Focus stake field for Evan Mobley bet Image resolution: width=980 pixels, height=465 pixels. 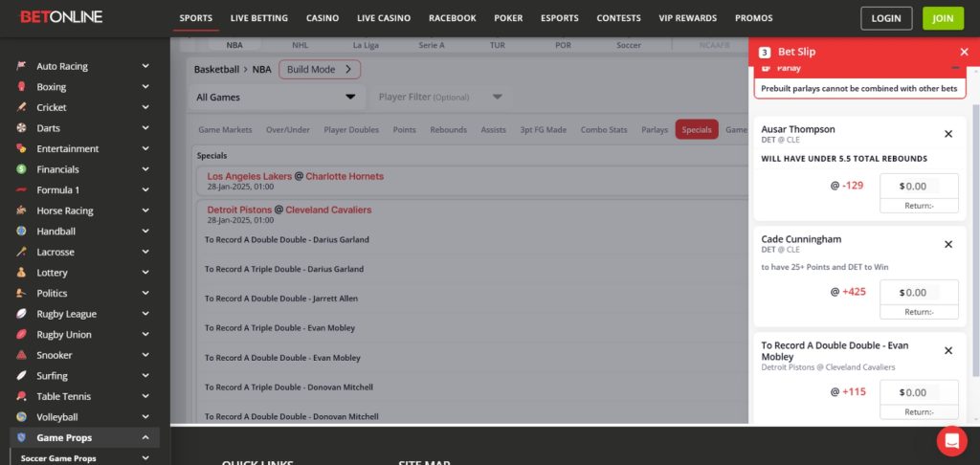[919, 392]
